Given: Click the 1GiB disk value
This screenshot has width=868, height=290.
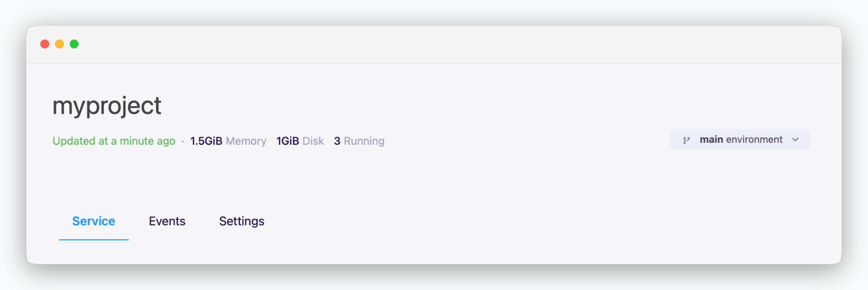Looking at the screenshot, I should 287,141.
